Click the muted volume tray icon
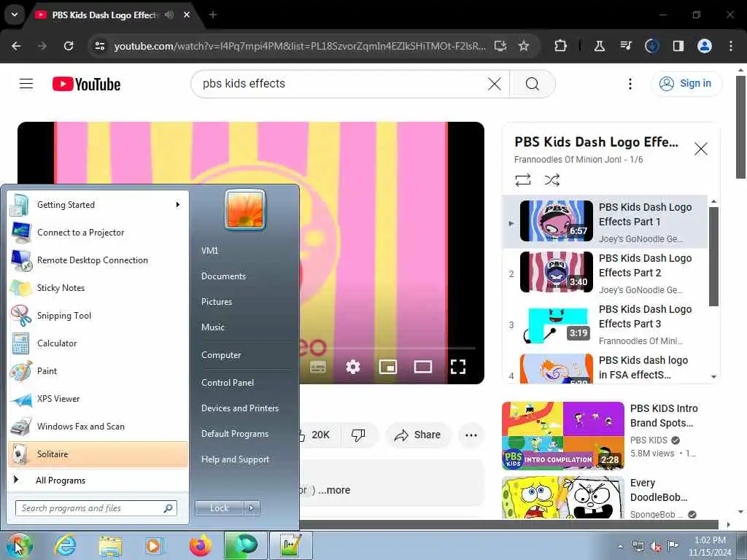 [x=656, y=547]
